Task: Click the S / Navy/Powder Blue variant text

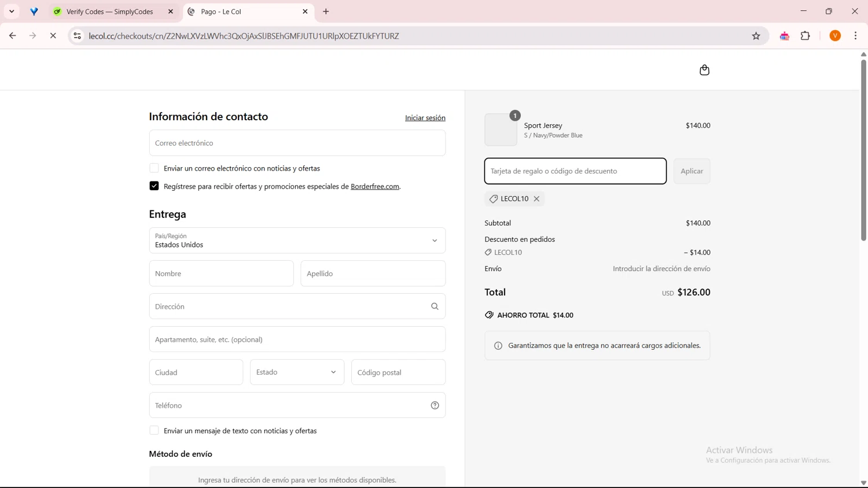Action: [553, 135]
